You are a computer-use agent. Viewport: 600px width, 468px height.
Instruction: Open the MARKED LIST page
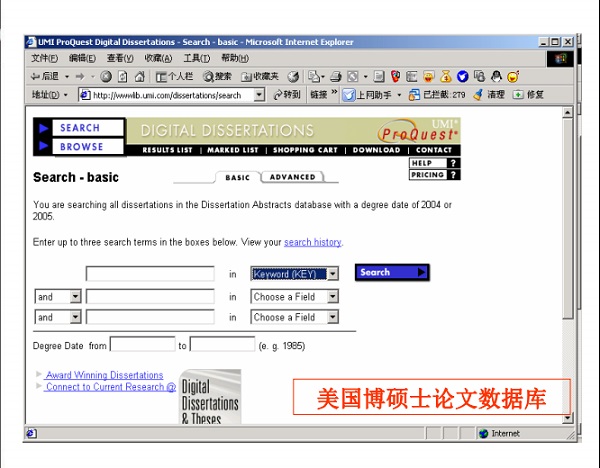233,150
